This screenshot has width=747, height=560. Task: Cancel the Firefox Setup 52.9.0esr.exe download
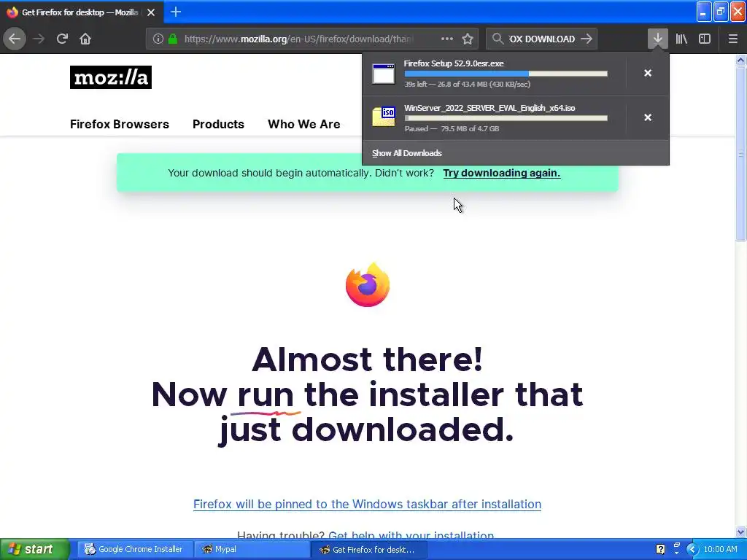click(x=648, y=73)
